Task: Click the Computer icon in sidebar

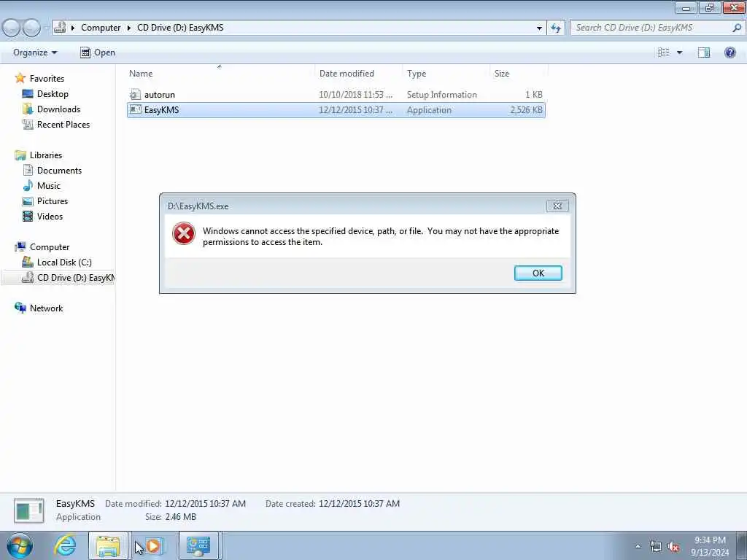Action: point(20,246)
